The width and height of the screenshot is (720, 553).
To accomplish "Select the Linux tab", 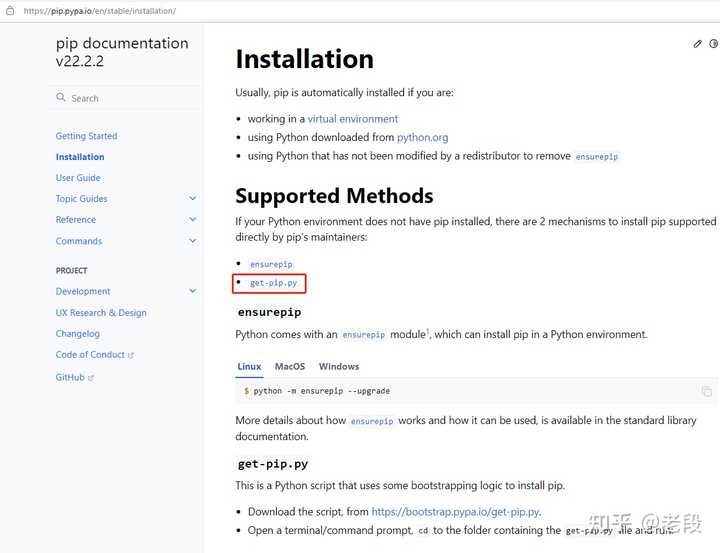I will click(249, 367).
